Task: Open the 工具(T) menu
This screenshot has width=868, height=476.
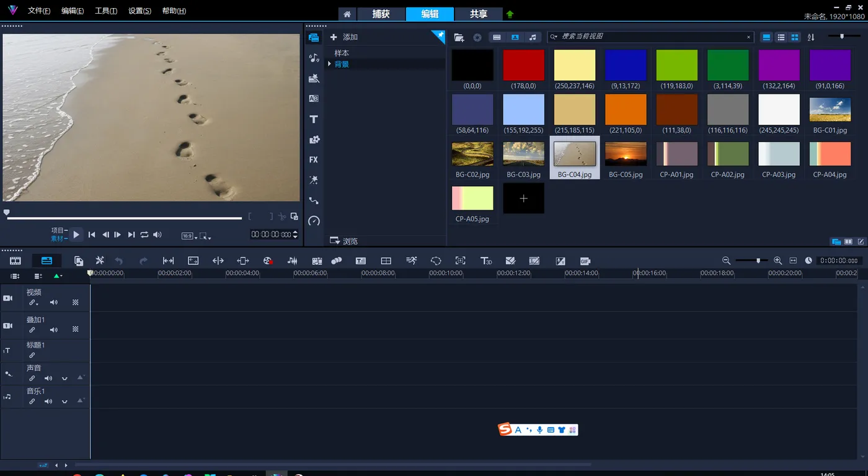Action: [106, 11]
